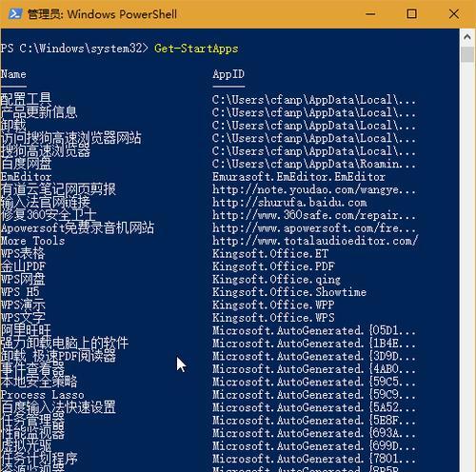Click the 访问搜狗高速浏览器网站 entry

click(x=71, y=138)
